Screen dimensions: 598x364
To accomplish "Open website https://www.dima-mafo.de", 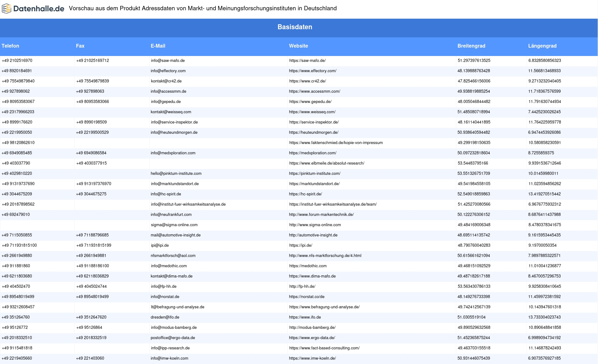I will coord(312,276).
